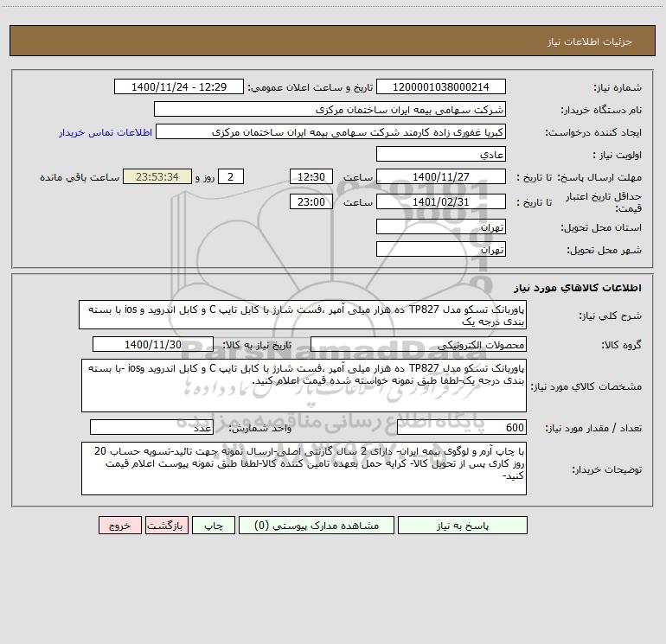Click remaining time countdown 23:53:34
Viewport: 666px width, 644px height.
pyautogui.click(x=157, y=176)
